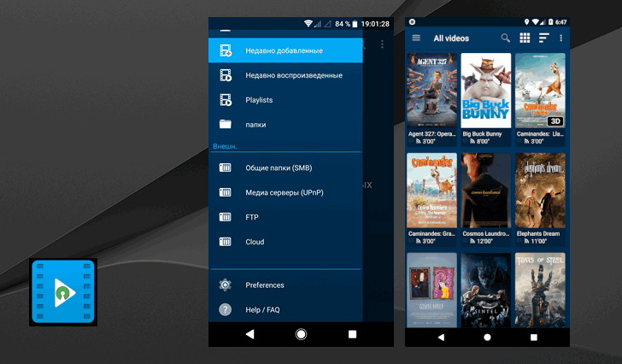Screen dimensions: 622x364
Task: Click the Nova video player app logo
Action: [63, 292]
